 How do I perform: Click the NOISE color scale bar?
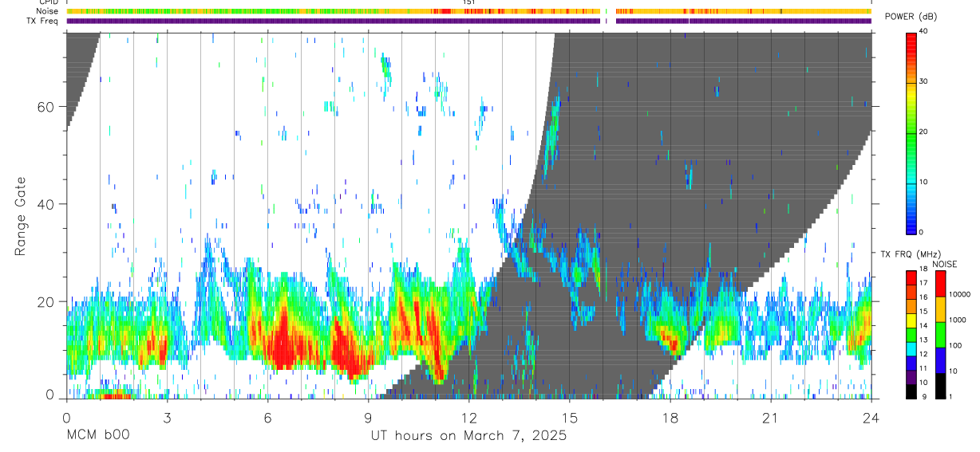pyautogui.click(x=940, y=335)
